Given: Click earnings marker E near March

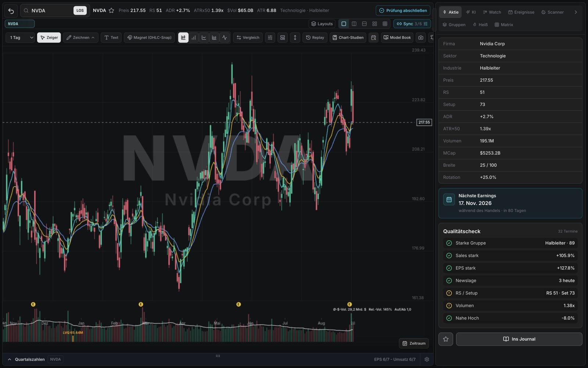Looking at the screenshot, I should pos(141,304).
